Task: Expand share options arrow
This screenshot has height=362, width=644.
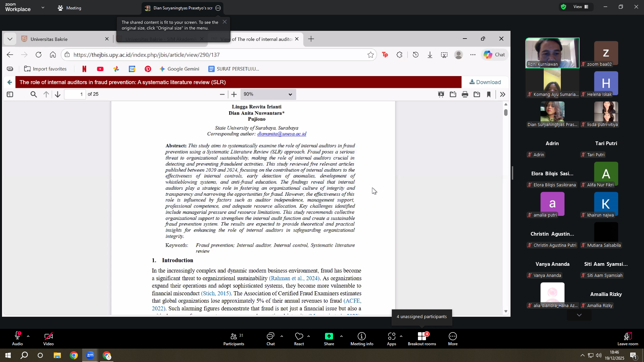Action: [341, 336]
